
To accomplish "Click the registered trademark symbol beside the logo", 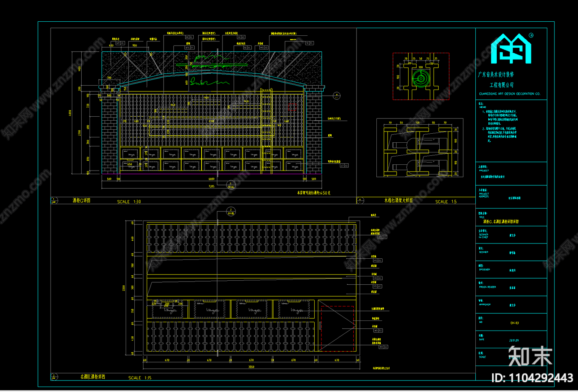I will (531, 35).
